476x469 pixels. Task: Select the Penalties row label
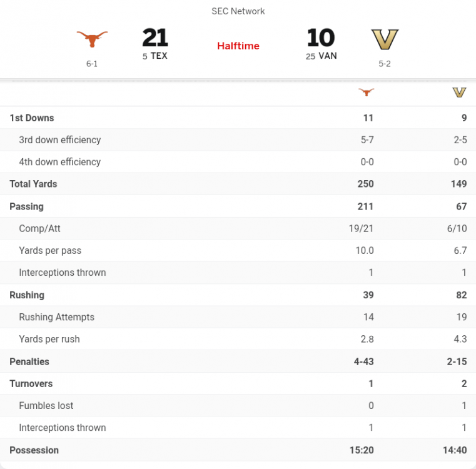29,361
